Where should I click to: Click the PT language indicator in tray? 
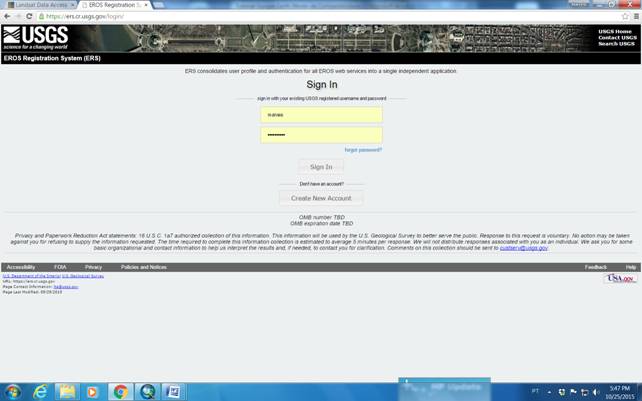pos(536,391)
